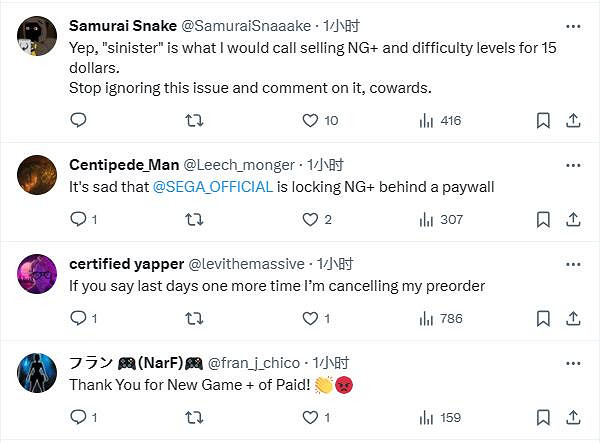
Task: View analytics on フラン's tweet
Action: (x=427, y=417)
